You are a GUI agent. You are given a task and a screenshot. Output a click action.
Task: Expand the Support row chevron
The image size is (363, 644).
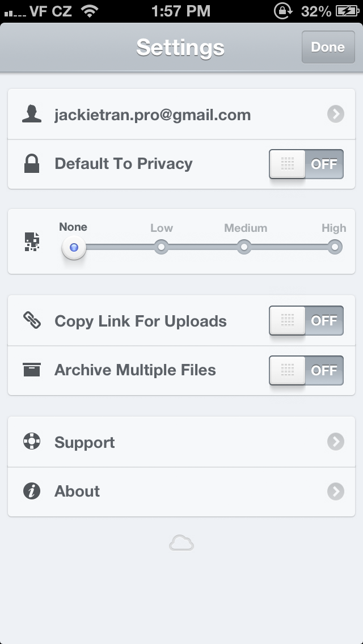pyautogui.click(x=336, y=442)
